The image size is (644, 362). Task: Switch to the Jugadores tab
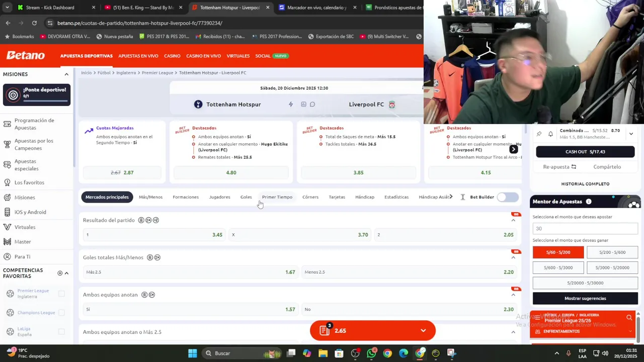(x=219, y=197)
